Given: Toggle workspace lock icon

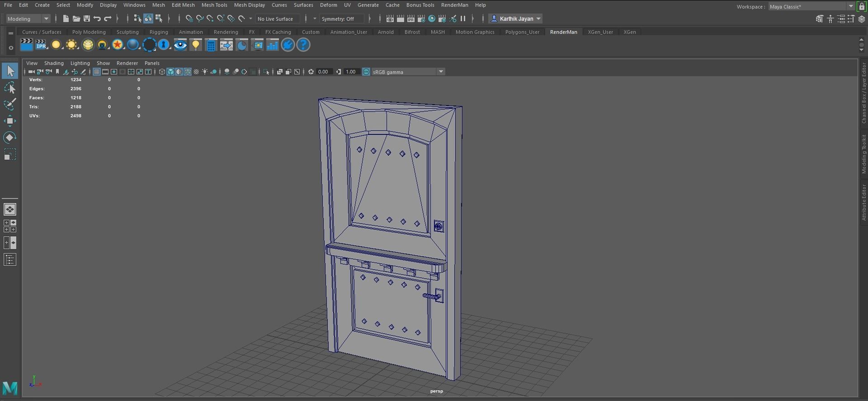Looking at the screenshot, I should [862, 6].
